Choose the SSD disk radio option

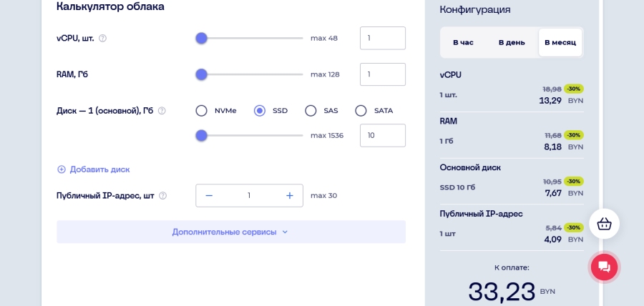tap(260, 111)
